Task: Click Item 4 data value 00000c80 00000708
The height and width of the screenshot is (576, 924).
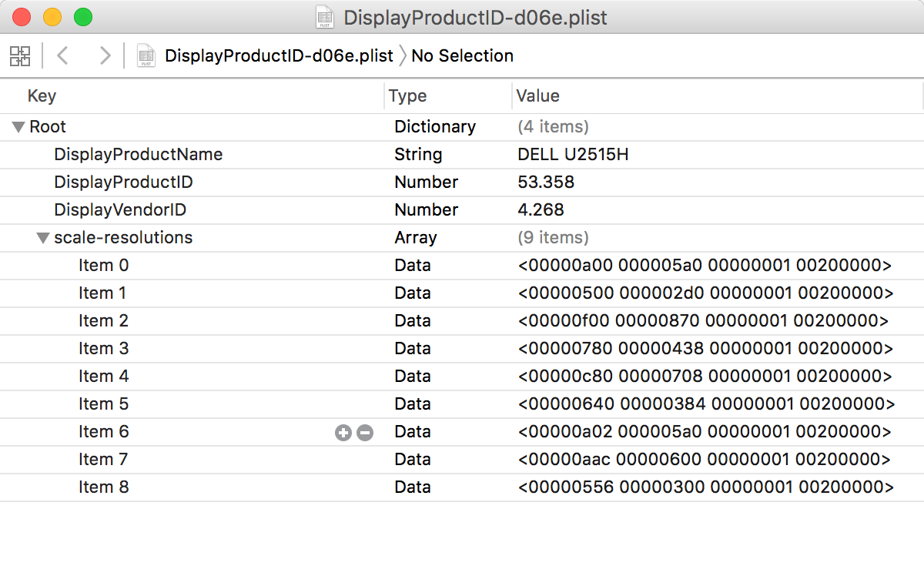Action: tap(705, 377)
